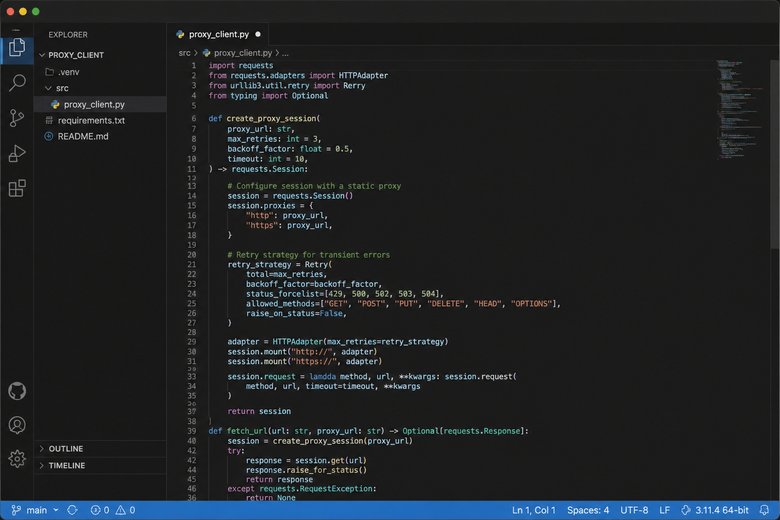
Task: Click the breadcrumb ellipsis symbol dropdown
Action: pyautogui.click(x=285, y=53)
